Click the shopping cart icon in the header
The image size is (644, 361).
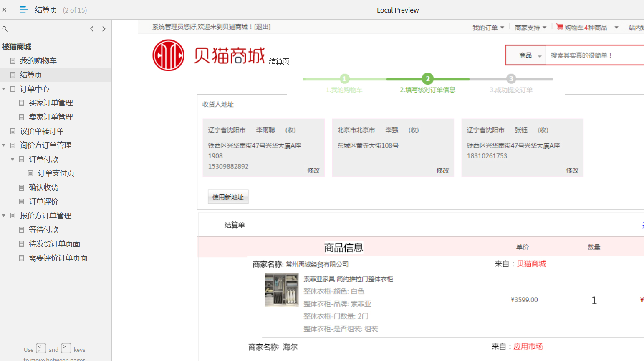click(x=560, y=27)
